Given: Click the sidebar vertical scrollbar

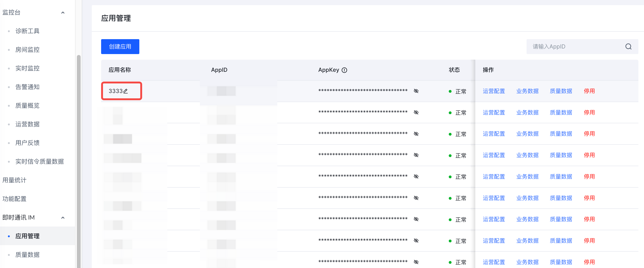Looking at the screenshot, I should tap(79, 161).
